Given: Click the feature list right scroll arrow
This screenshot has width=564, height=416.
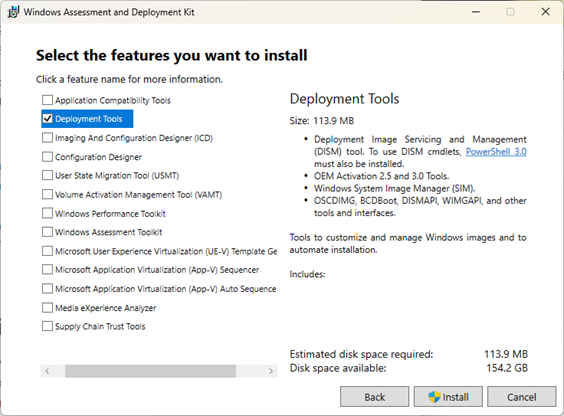Looking at the screenshot, I should pyautogui.click(x=271, y=371).
